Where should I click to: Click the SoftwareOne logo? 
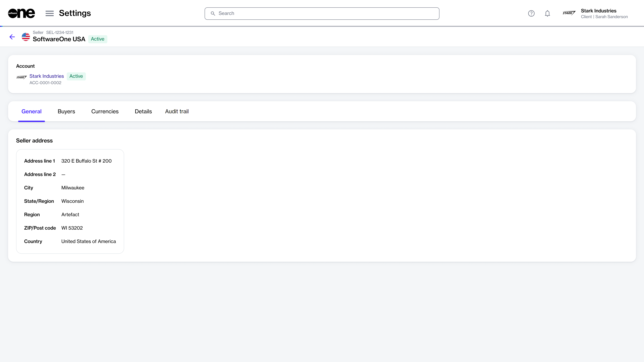click(x=21, y=13)
